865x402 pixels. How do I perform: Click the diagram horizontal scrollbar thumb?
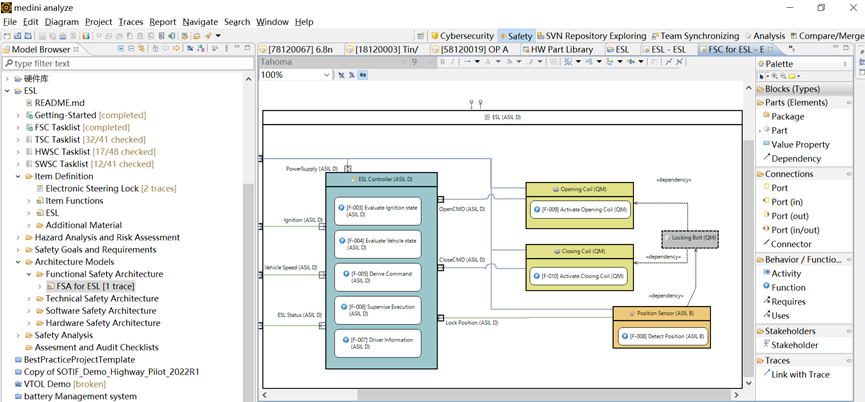[546, 395]
